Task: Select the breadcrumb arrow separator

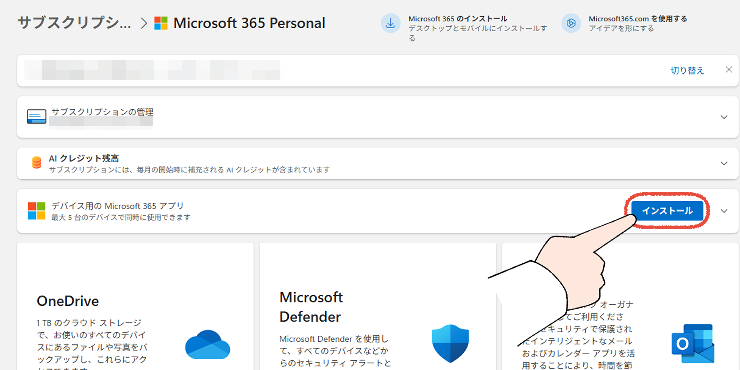Action: tap(144, 24)
